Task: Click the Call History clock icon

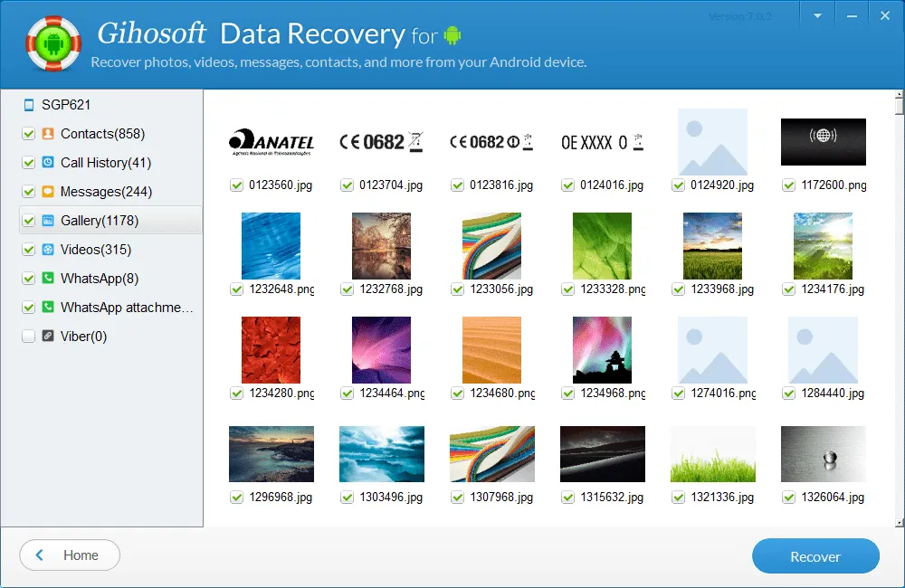Action: click(48, 163)
